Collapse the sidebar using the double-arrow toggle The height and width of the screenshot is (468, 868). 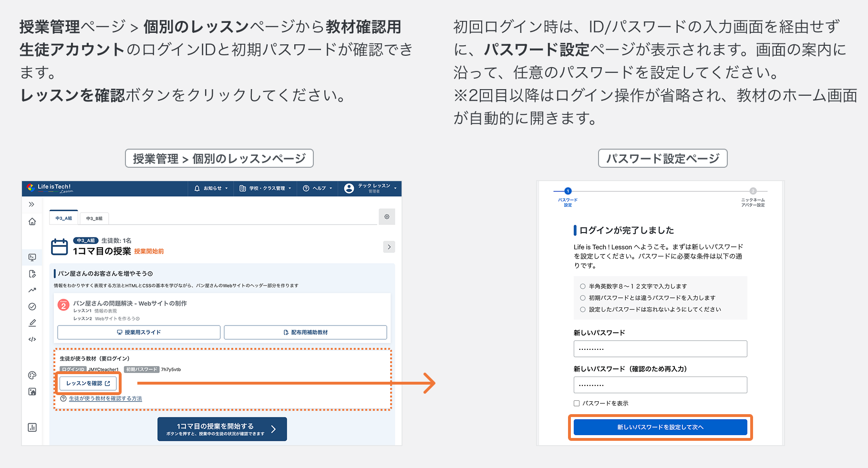[32, 204]
